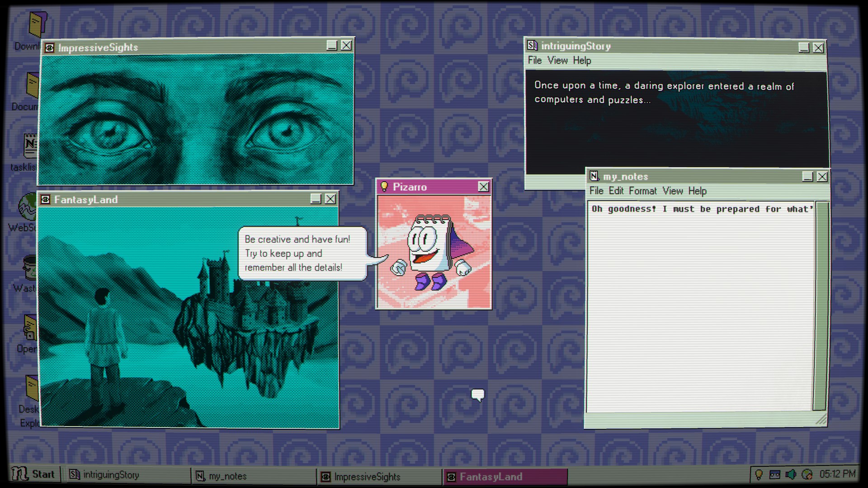Screen dimensions: 868x488
Task: Click the FantasyLand title bar icon
Action: coord(46,199)
